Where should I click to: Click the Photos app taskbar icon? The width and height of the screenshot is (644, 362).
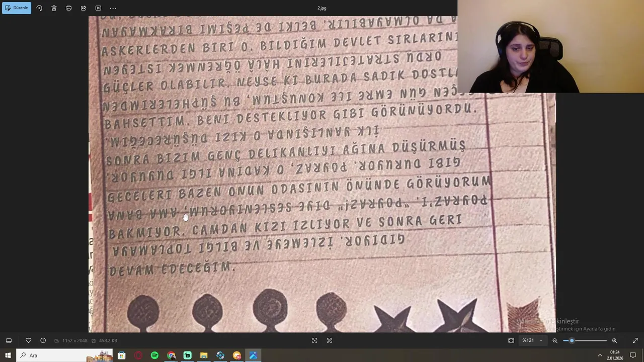[x=253, y=355]
